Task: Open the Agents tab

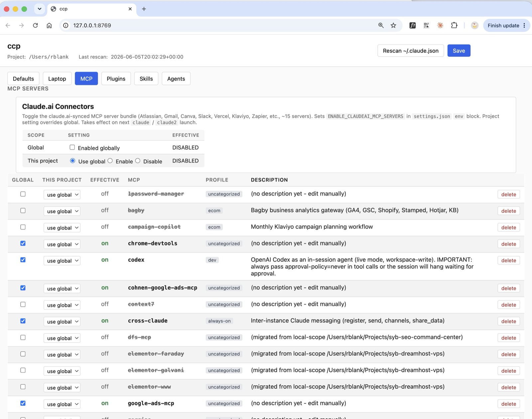Action: coord(176,79)
